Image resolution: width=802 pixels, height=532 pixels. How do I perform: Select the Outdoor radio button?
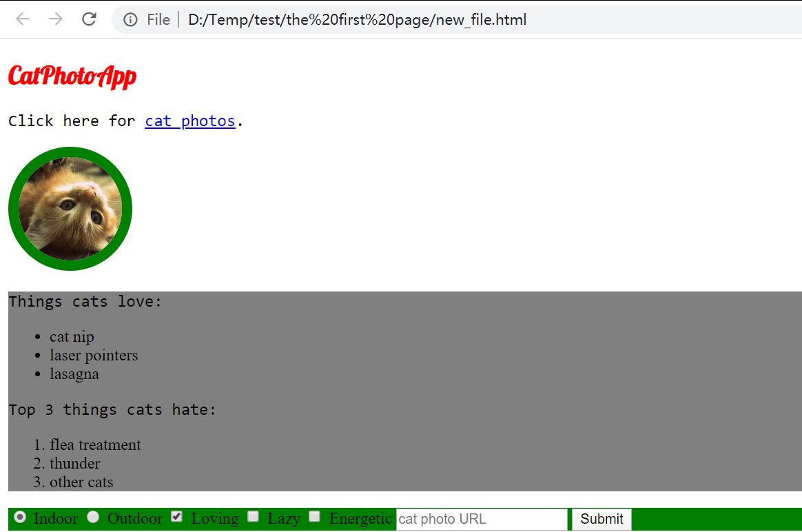coord(92,517)
